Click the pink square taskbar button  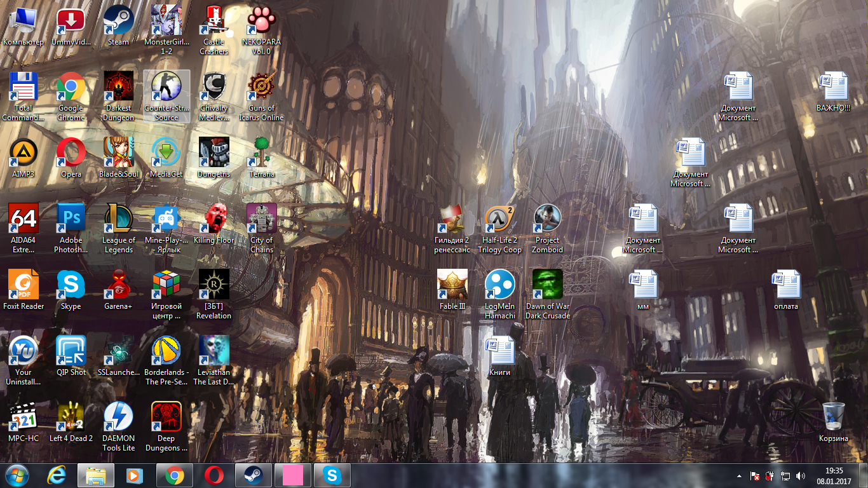click(x=293, y=475)
